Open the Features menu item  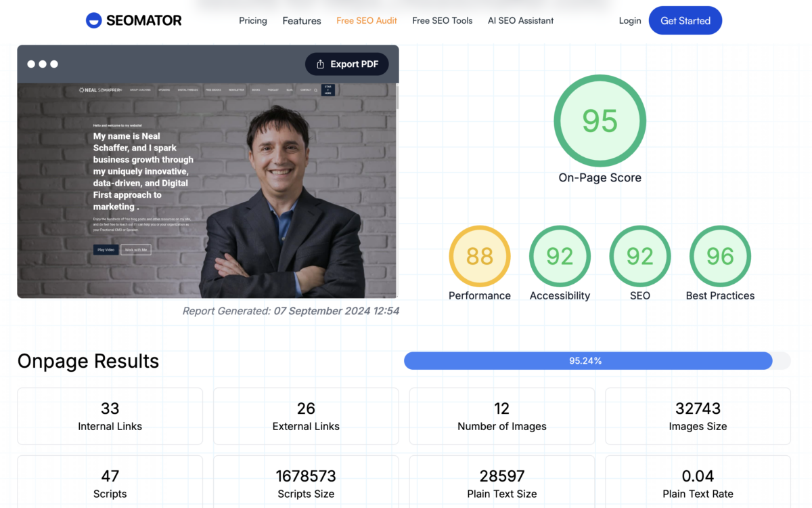(x=302, y=20)
